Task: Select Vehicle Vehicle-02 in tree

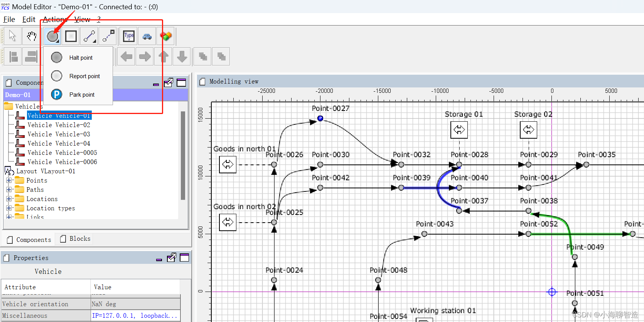Action: (59, 125)
